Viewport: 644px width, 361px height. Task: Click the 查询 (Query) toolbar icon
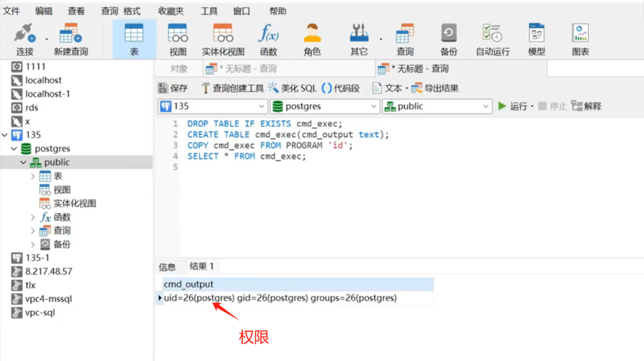405,40
